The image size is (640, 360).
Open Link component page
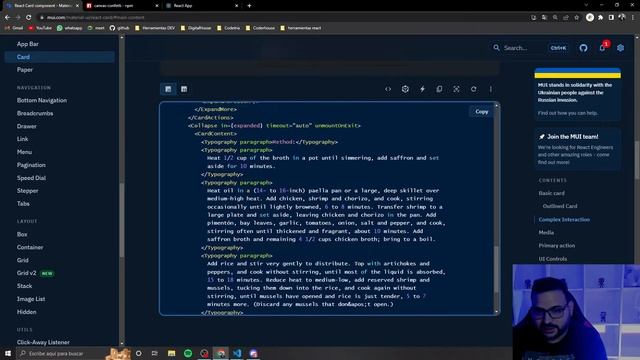22,139
